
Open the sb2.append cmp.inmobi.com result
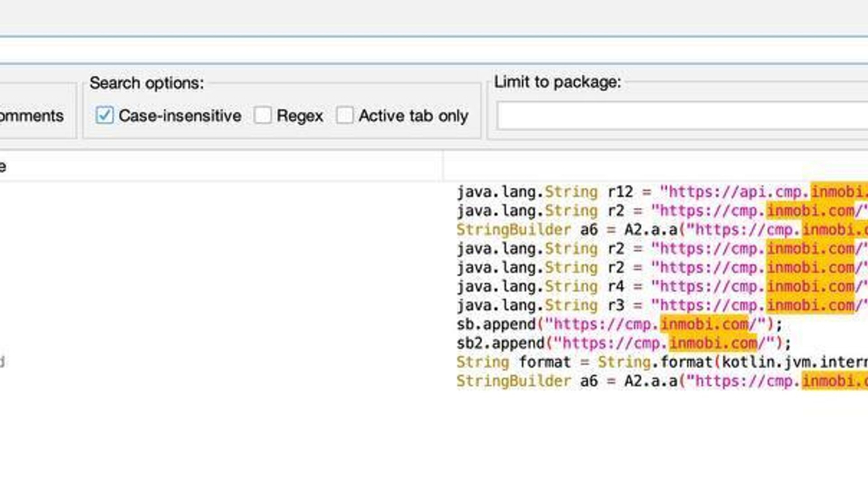pyautogui.click(x=623, y=343)
